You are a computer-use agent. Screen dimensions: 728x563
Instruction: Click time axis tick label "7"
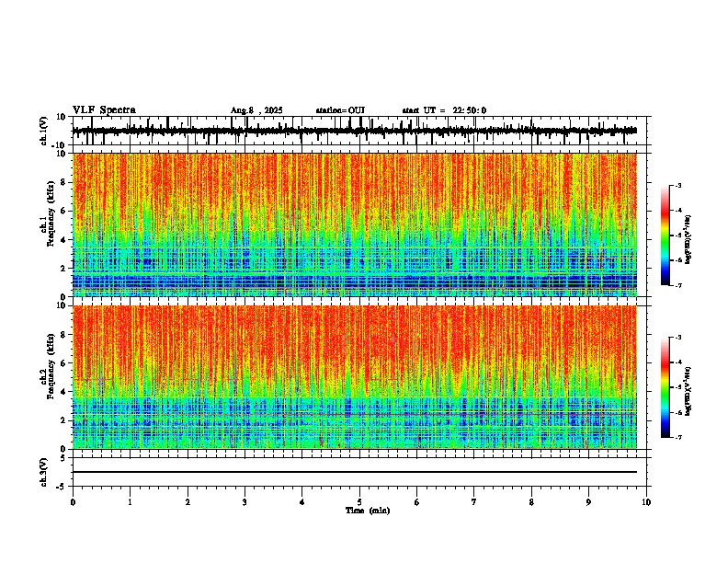point(474,502)
